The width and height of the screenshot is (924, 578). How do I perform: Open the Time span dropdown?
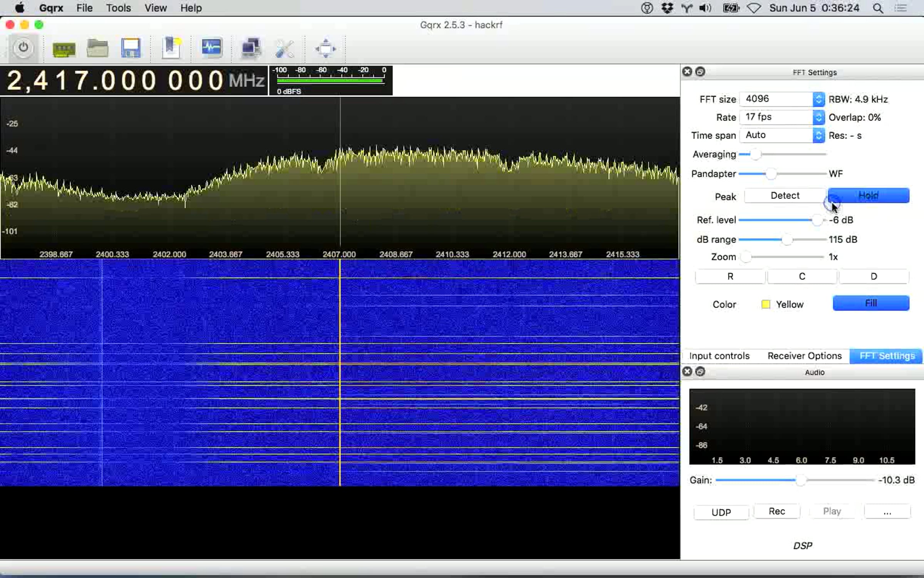tap(782, 135)
